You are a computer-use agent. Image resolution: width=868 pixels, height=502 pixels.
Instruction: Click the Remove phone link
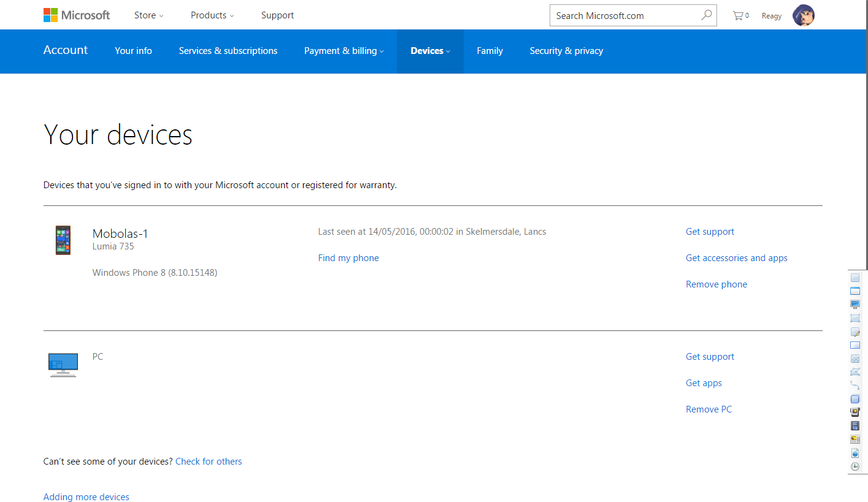pyautogui.click(x=716, y=284)
